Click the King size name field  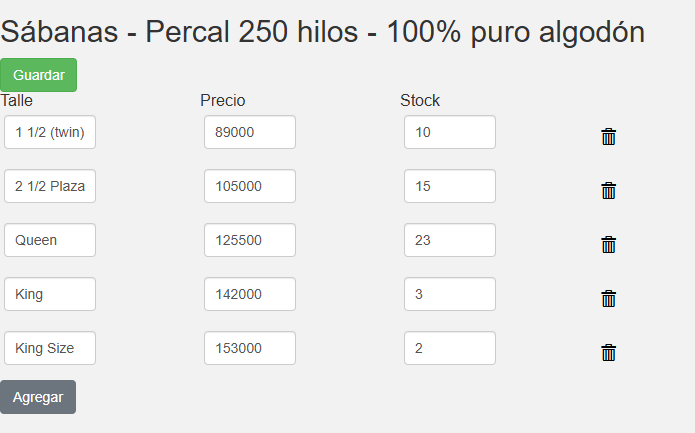50,294
